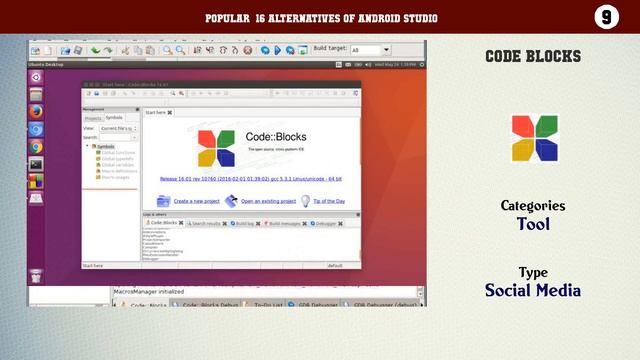Open the Trash in the Ubuntu launcher
640x360 pixels.
point(36,276)
